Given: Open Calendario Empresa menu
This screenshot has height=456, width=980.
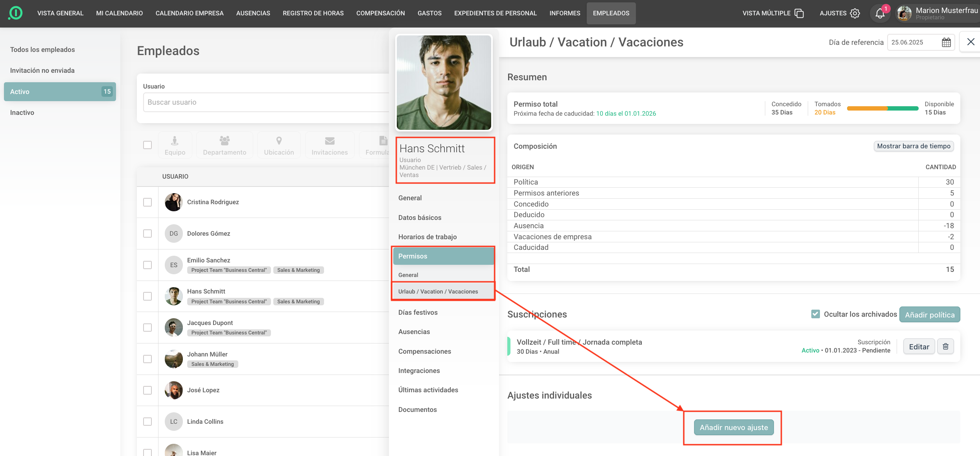Looking at the screenshot, I should tap(190, 13).
